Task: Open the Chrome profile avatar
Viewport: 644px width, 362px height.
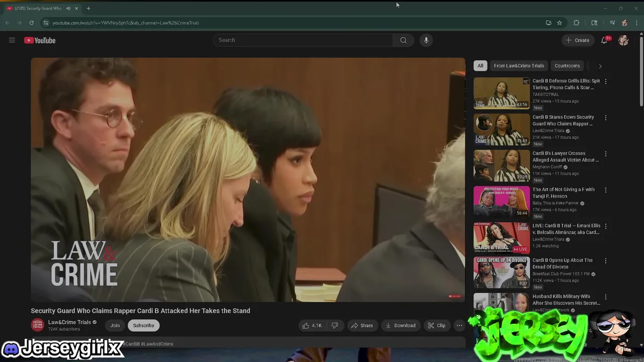Action: click(624, 23)
